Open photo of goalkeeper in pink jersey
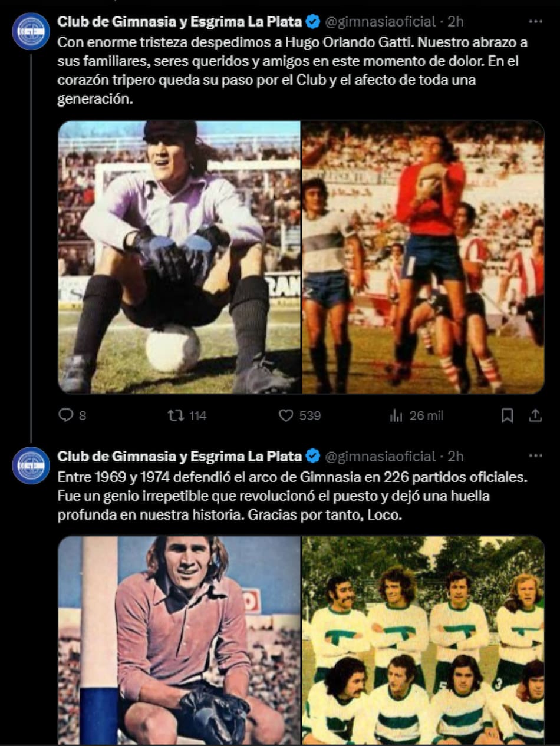The height and width of the screenshot is (746, 560). [179, 640]
